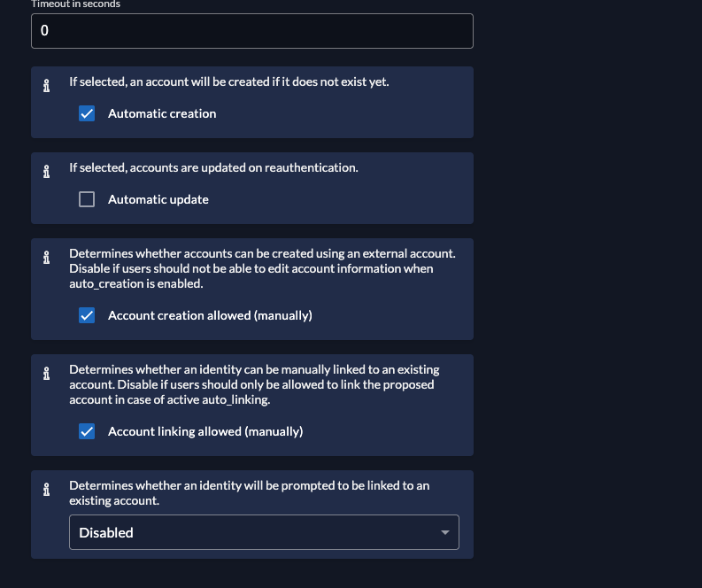
Task: Click the 'Timeout in seconds' field label
Action: [76, 4]
